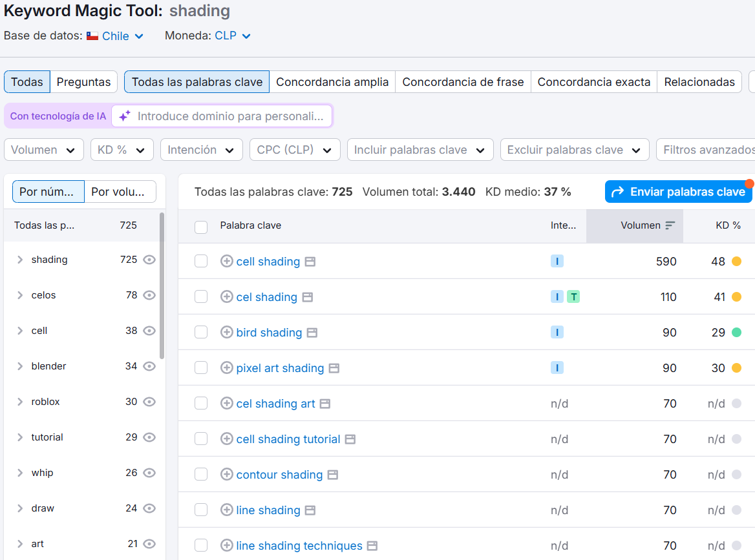Select the Preguntas tab
Image resolution: width=755 pixels, height=560 pixels.
(x=83, y=82)
